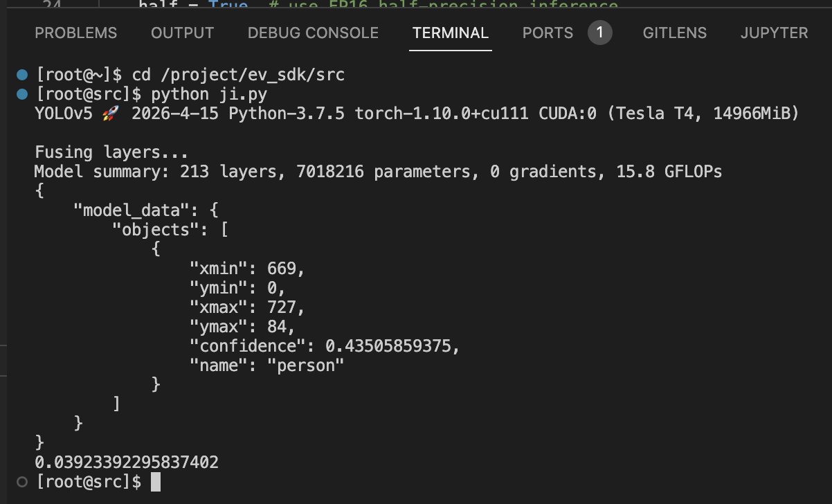Click the hollow circle decoration at current prompt
Image resolution: width=832 pixels, height=504 pixels.
pos(22,481)
